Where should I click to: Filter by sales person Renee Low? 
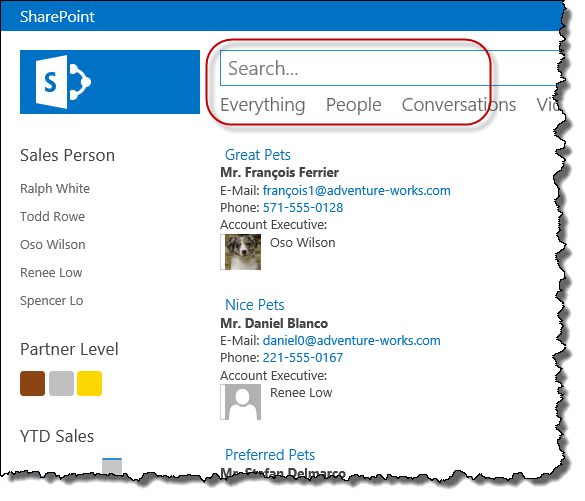[51, 272]
